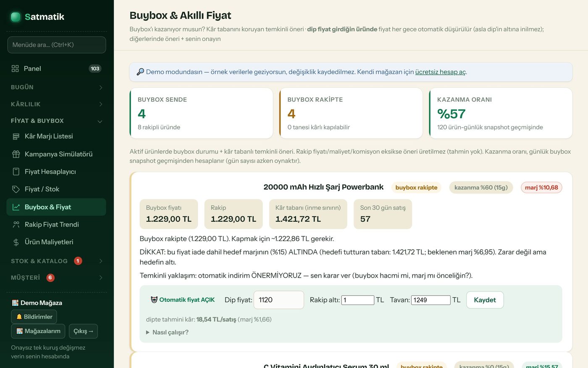Click the Fiyat / Stok tag icon

tap(16, 189)
